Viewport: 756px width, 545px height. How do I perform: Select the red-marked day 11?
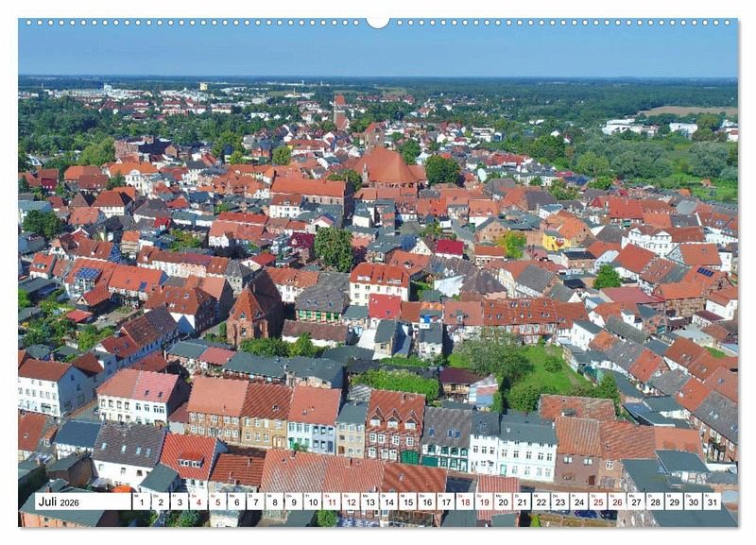332,502
